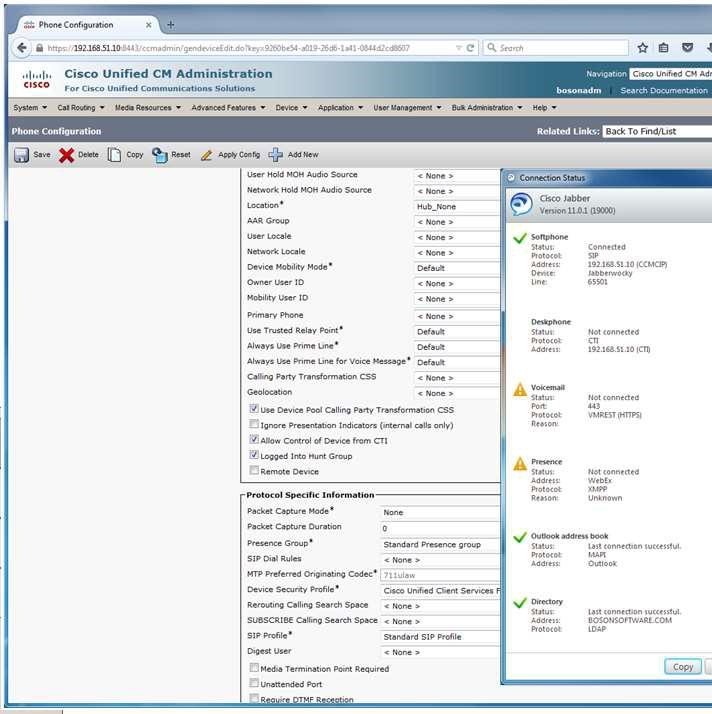
Task: Click the Copy page icon
Action: 114,155
